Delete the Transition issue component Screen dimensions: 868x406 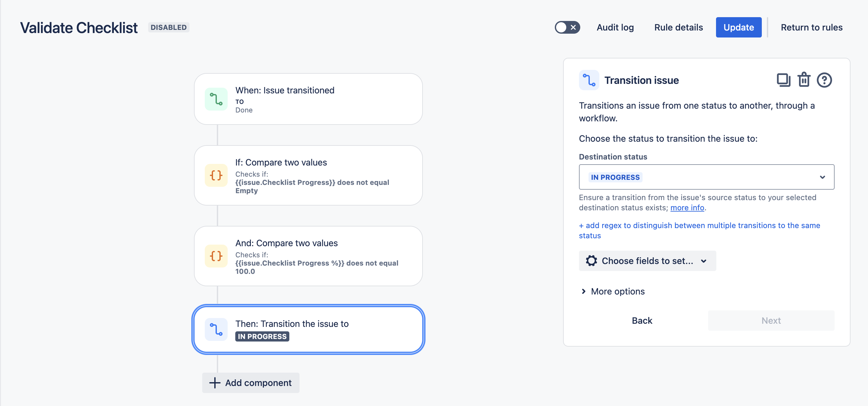804,80
